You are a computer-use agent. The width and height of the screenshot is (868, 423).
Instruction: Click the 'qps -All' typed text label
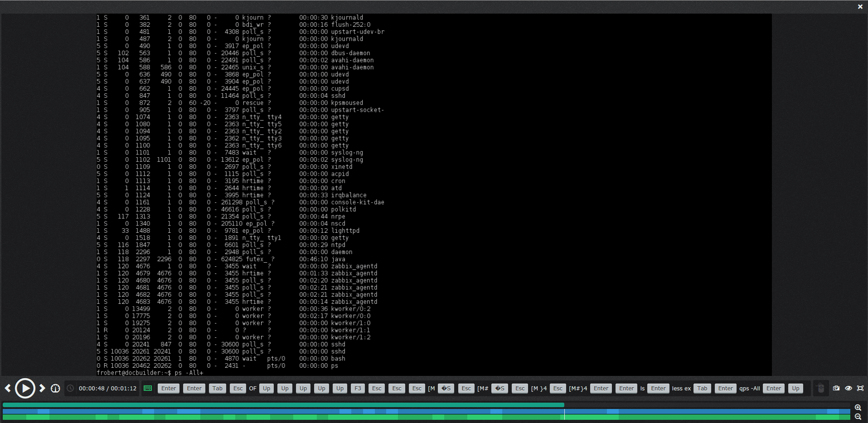click(750, 388)
